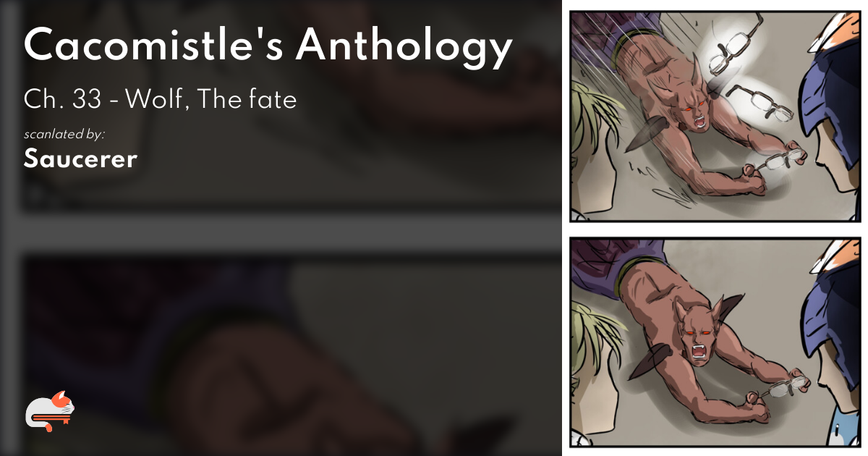
Task: Open the Cacomistle's Anthology title
Action: 268,48
